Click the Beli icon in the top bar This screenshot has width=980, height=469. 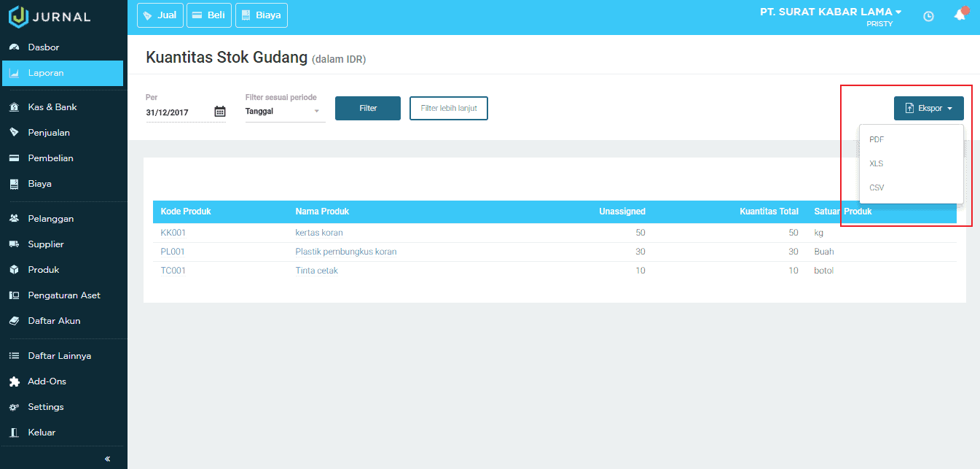pos(197,15)
